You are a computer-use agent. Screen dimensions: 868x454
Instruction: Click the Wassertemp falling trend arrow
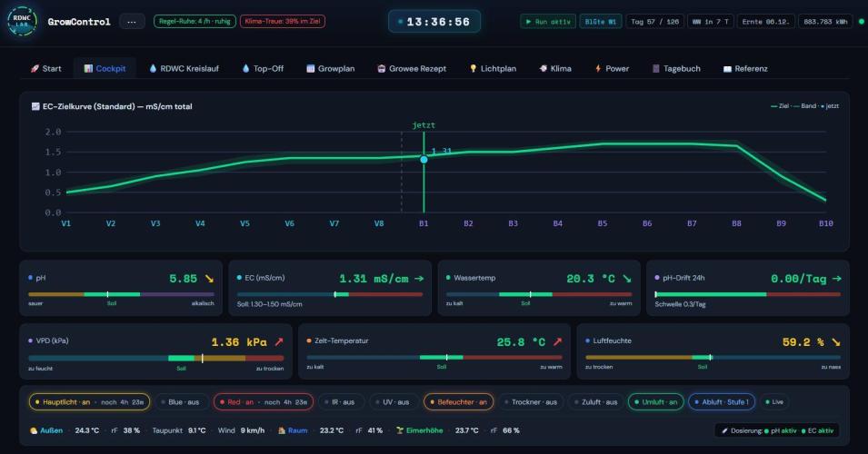pos(626,279)
